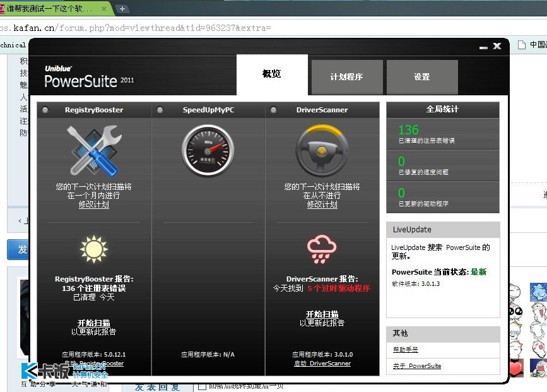547x392 pixels.
Task: Launch DriverScanner via 启动 DriverScanner link
Action: pos(322,364)
